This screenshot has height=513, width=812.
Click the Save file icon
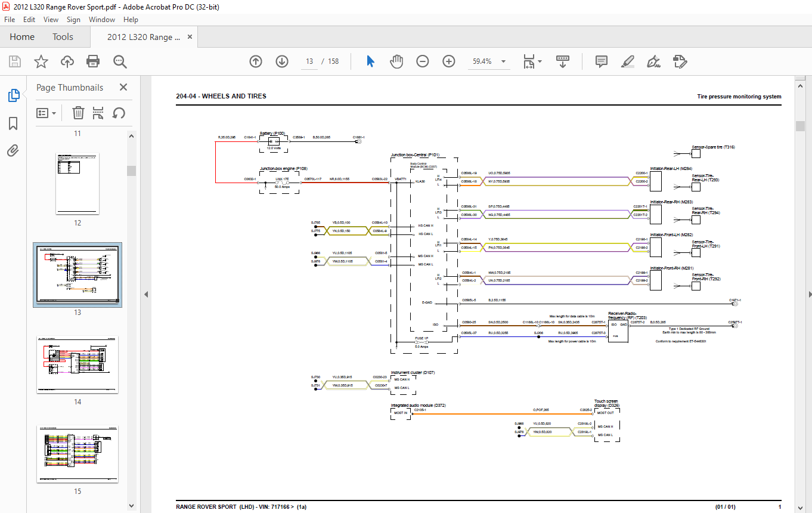[15, 61]
